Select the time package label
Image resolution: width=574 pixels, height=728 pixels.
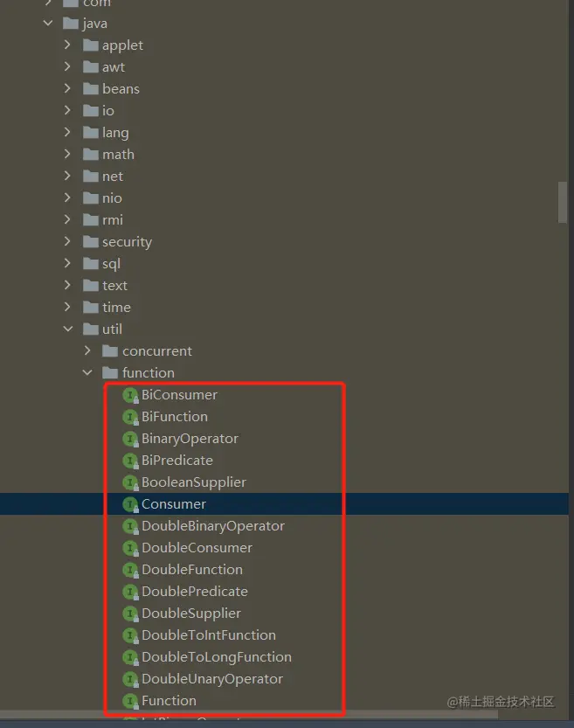click(116, 308)
